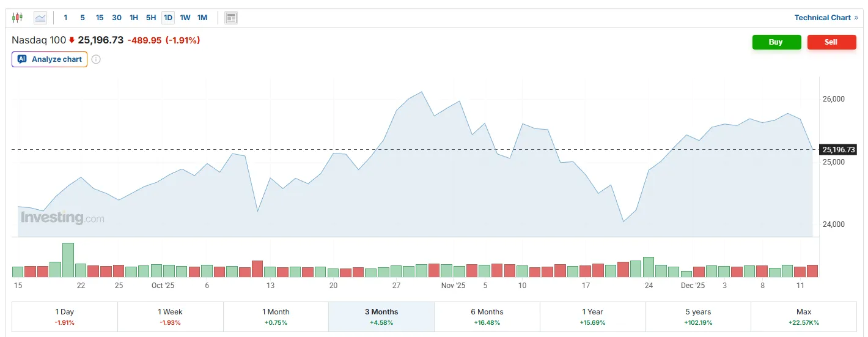Click the tallest green volume bar
This screenshot has height=337, width=868.
(68, 261)
